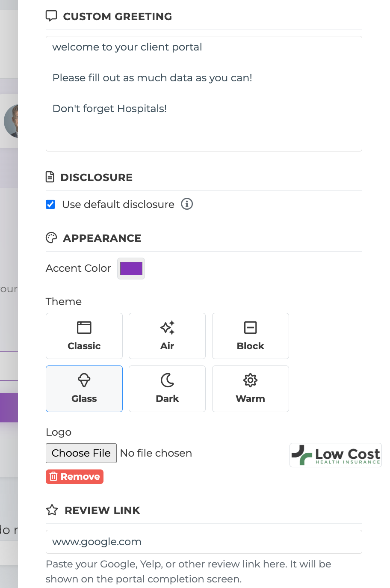Viewport: 390px width, 588px height.
Task: Click the Choose File button
Action: pyautogui.click(x=81, y=453)
